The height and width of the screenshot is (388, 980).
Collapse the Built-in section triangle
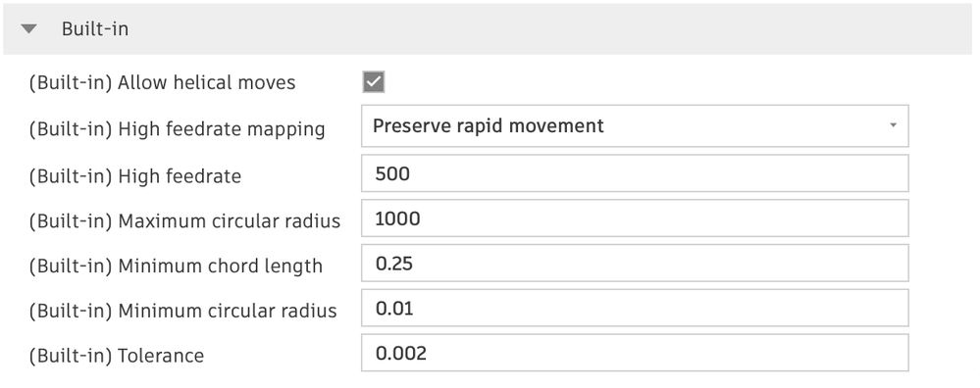28,28
